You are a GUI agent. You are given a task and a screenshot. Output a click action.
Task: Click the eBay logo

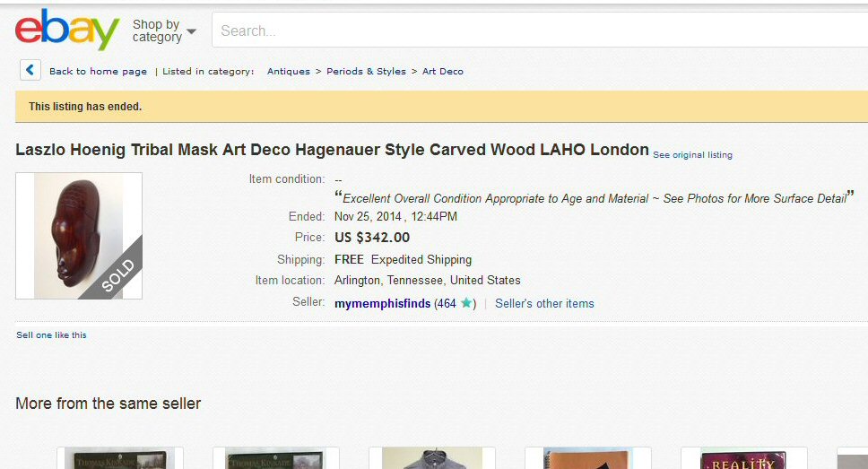point(67,30)
